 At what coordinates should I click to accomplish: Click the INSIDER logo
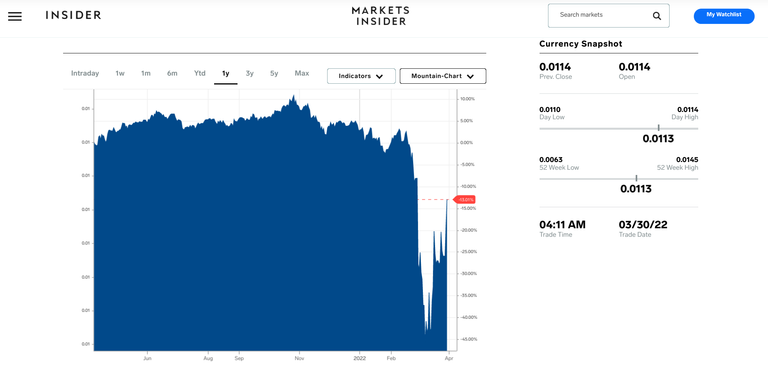point(73,15)
